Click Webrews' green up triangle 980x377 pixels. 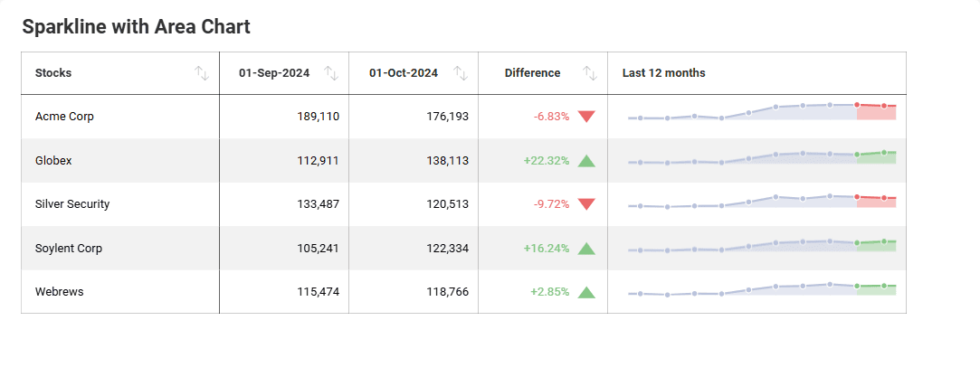(586, 291)
